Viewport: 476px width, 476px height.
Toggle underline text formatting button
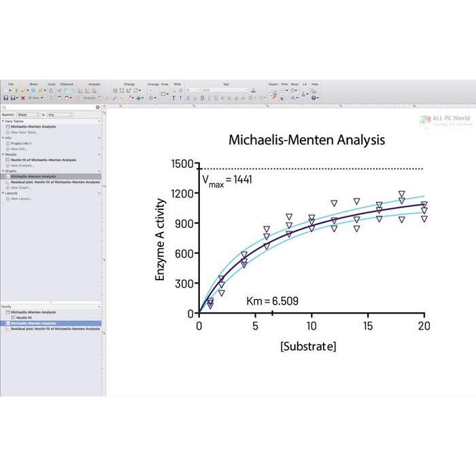(215, 98)
